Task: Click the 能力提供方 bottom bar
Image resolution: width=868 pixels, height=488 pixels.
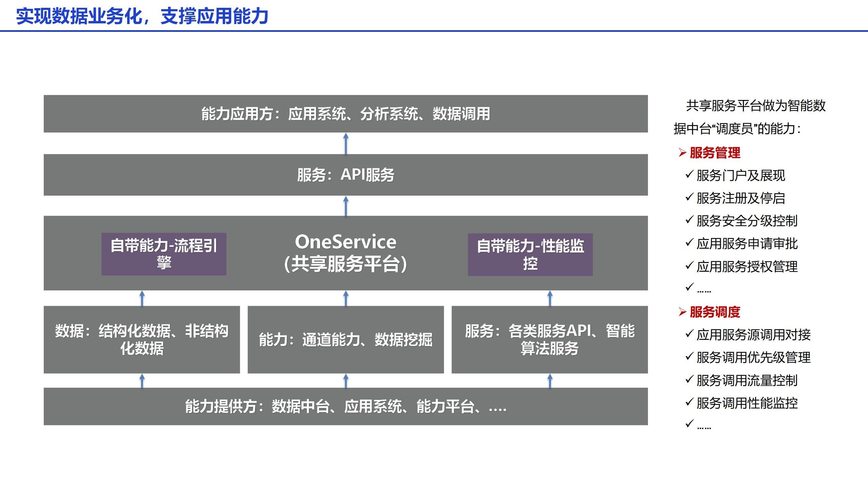Action: coord(346,406)
